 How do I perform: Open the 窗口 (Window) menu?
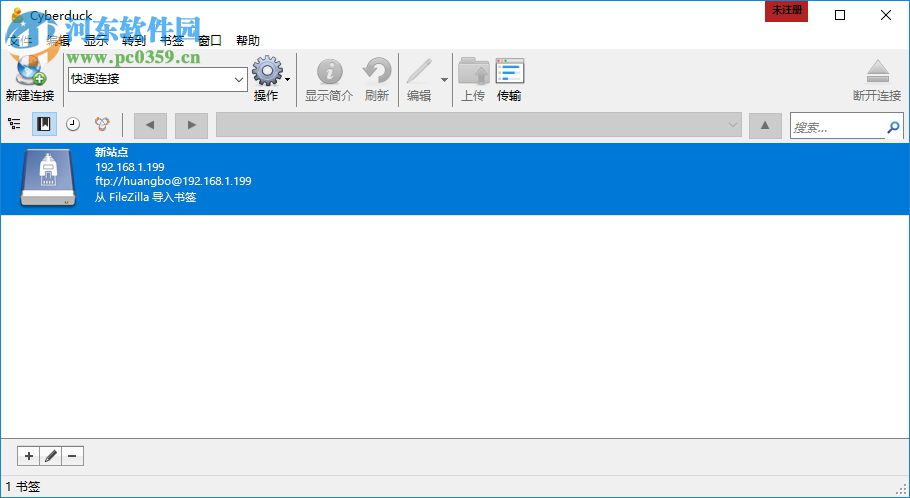(210, 41)
